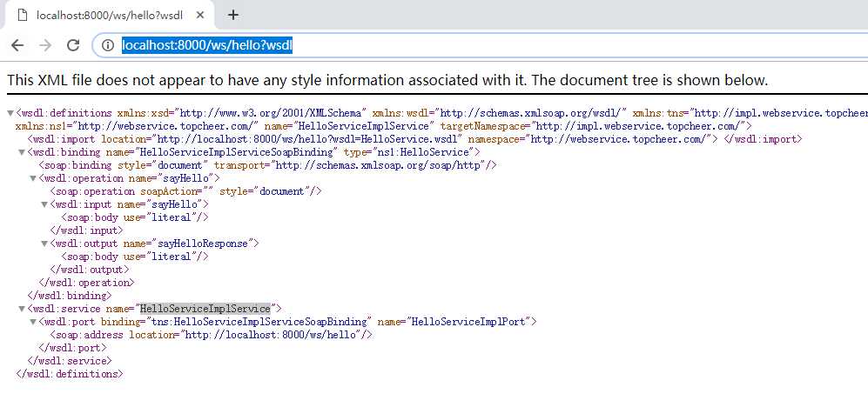Click the closing wsdl:service tag

coord(70,361)
